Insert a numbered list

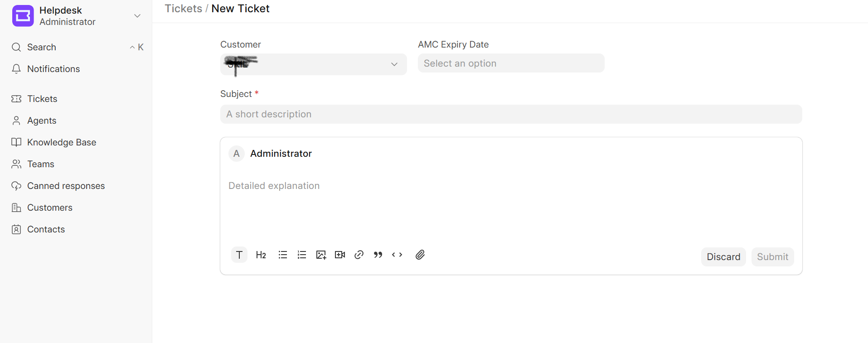[302, 255]
